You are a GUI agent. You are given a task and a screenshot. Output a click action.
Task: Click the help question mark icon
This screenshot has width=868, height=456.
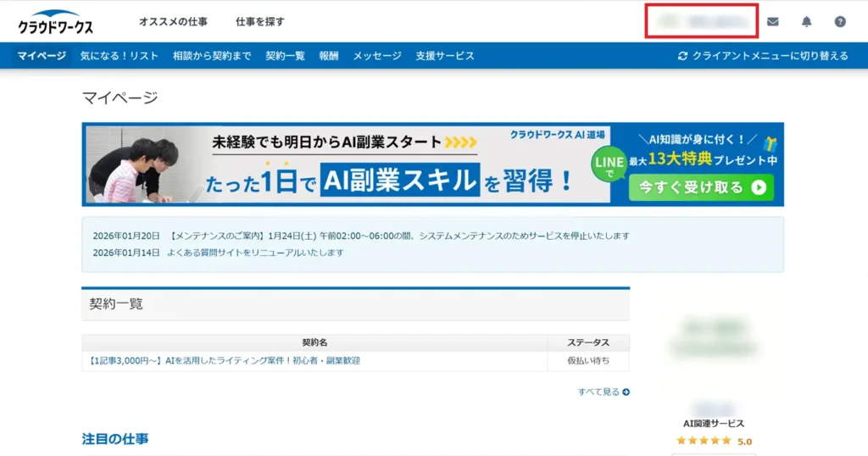(x=840, y=22)
